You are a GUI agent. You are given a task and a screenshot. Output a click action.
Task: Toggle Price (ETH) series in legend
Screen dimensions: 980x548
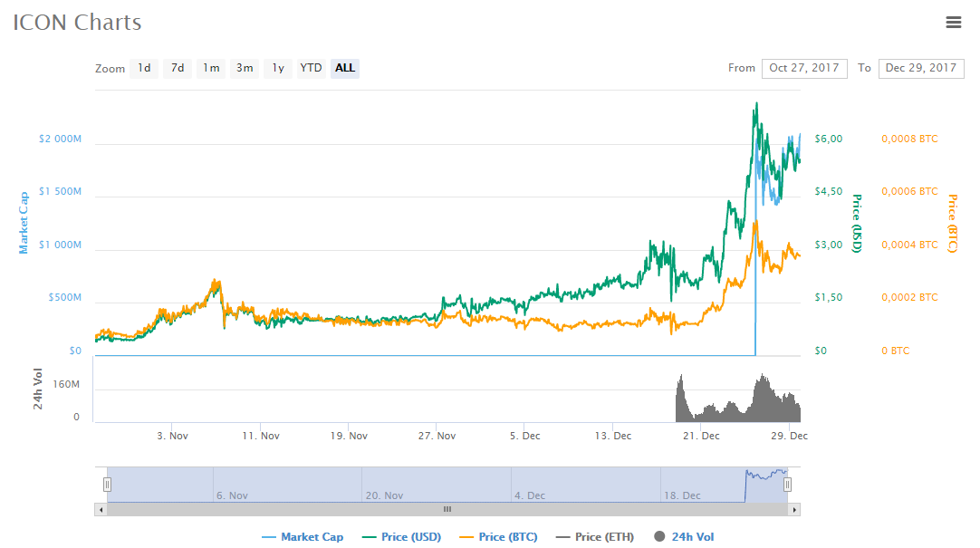(595, 537)
